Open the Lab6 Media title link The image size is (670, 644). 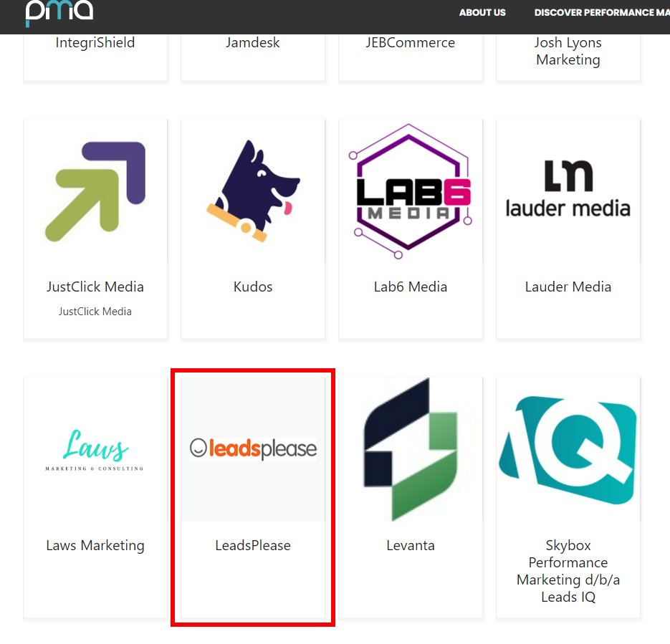click(410, 287)
